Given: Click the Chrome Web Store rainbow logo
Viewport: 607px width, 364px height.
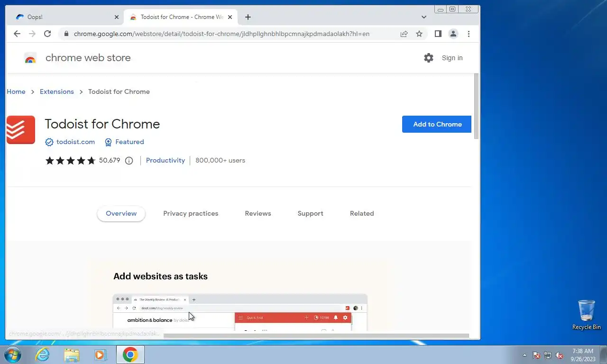Looking at the screenshot, I should [30, 58].
